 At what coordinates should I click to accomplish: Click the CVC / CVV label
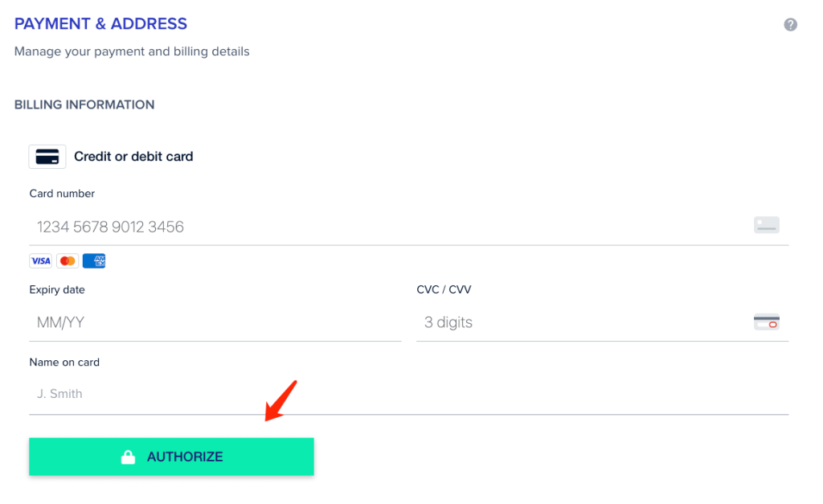444,289
